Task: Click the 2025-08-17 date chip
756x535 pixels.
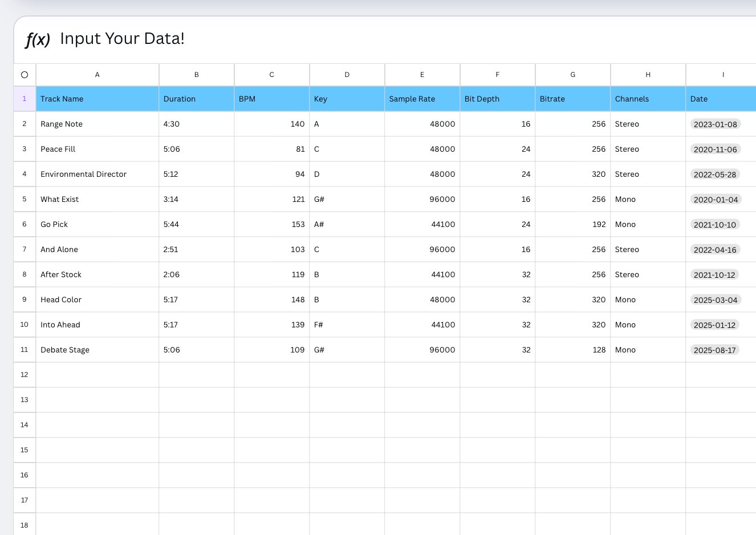Action: pyautogui.click(x=715, y=350)
